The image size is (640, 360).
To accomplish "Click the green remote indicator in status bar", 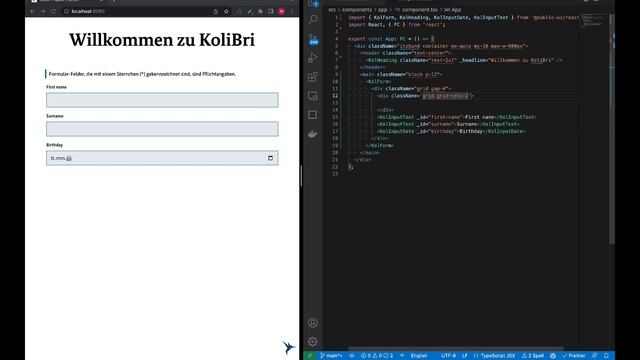I will coord(309,356).
